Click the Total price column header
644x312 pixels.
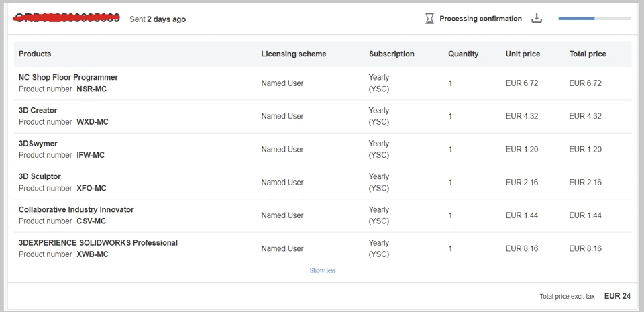tap(588, 54)
